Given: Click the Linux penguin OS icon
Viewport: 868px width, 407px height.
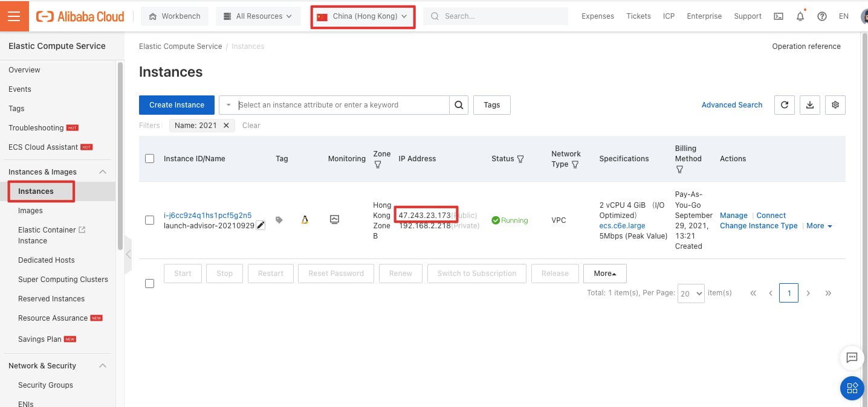Looking at the screenshot, I should pyautogui.click(x=305, y=220).
